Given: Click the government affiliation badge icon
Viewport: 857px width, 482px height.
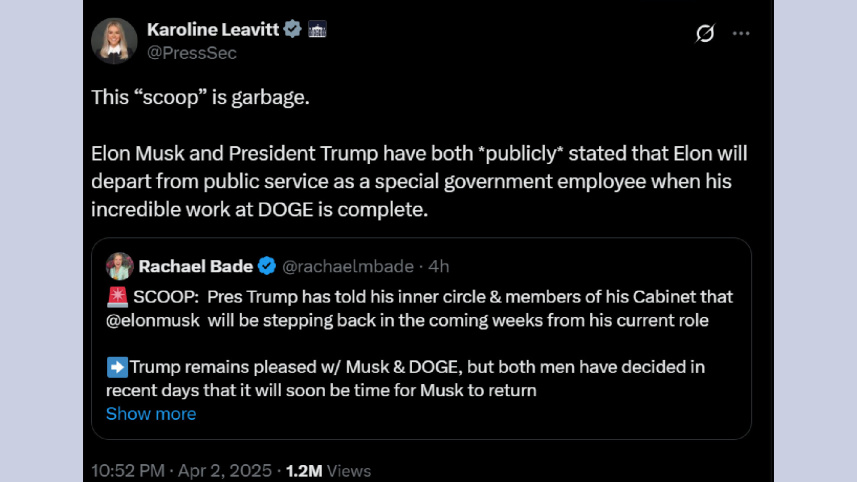Looking at the screenshot, I should tap(318, 30).
